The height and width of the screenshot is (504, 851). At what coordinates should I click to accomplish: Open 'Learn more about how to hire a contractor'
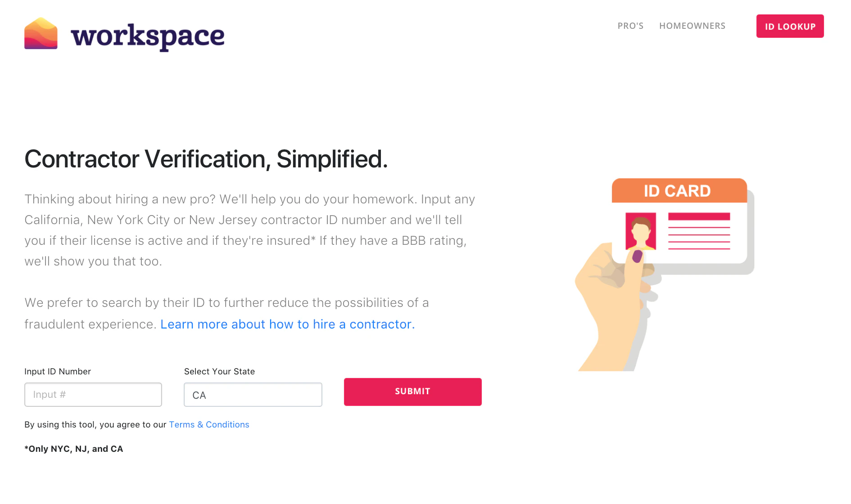287,324
